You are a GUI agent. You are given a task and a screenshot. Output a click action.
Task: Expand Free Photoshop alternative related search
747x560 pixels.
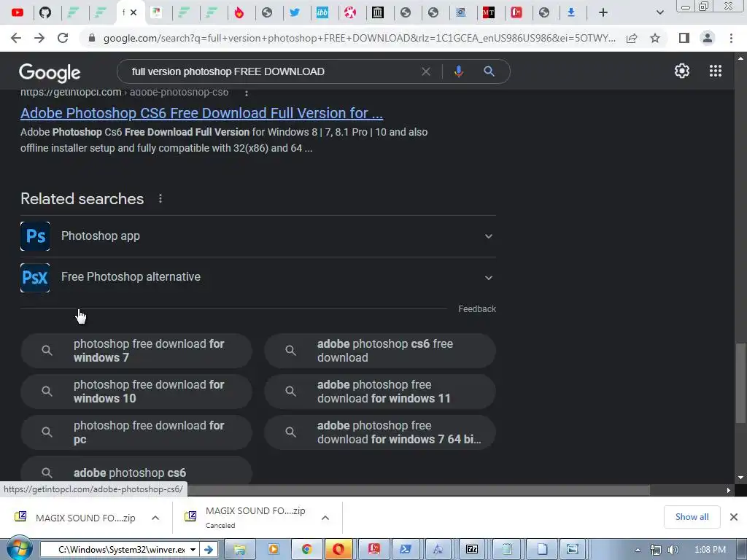tap(258, 277)
